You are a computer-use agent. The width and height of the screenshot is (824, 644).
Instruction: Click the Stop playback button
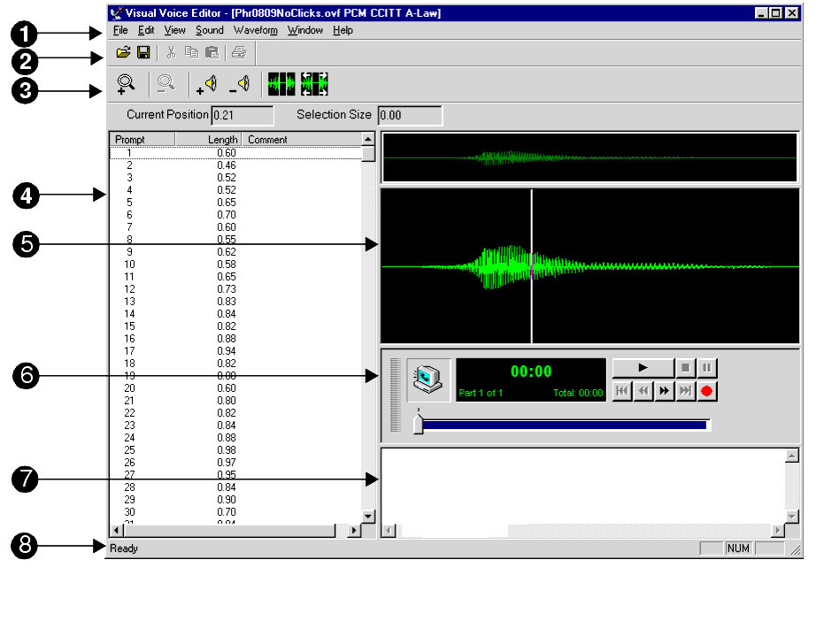point(685,368)
